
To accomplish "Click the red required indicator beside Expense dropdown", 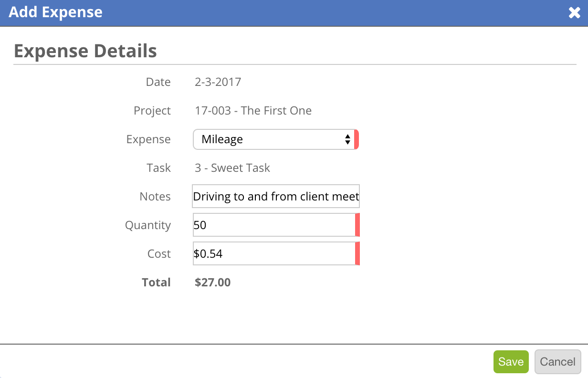I will pos(357,139).
